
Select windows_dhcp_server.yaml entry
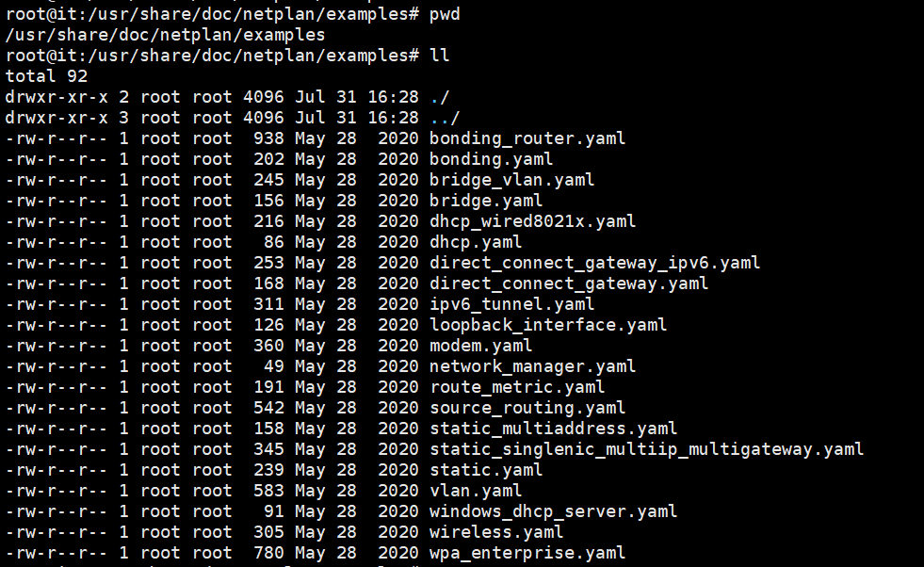[553, 511]
